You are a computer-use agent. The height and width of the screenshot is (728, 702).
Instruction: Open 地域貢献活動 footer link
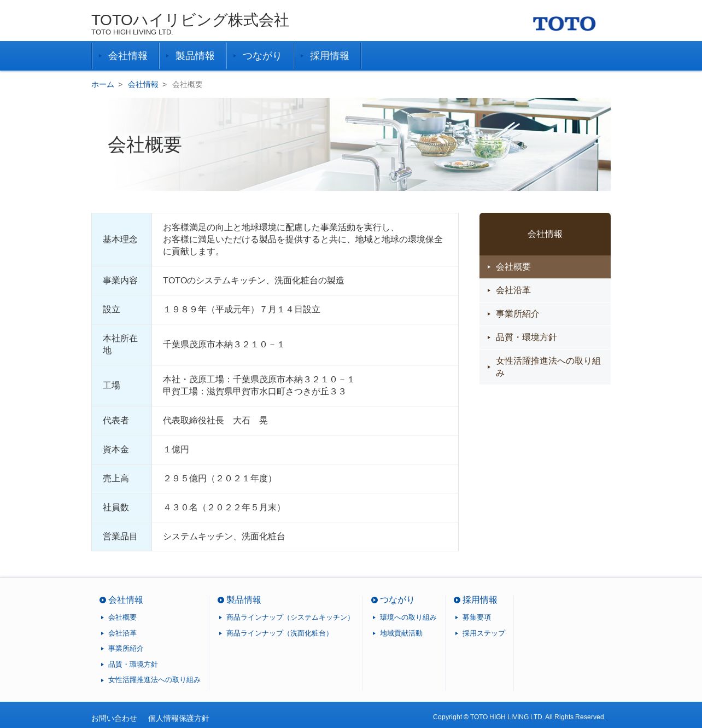(401, 633)
